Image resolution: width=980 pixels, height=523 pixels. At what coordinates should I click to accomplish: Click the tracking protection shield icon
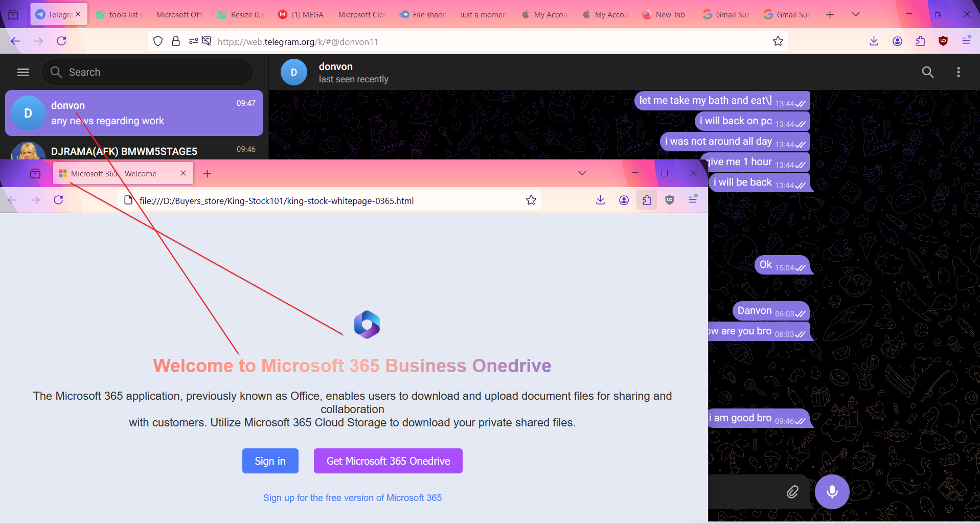158,41
